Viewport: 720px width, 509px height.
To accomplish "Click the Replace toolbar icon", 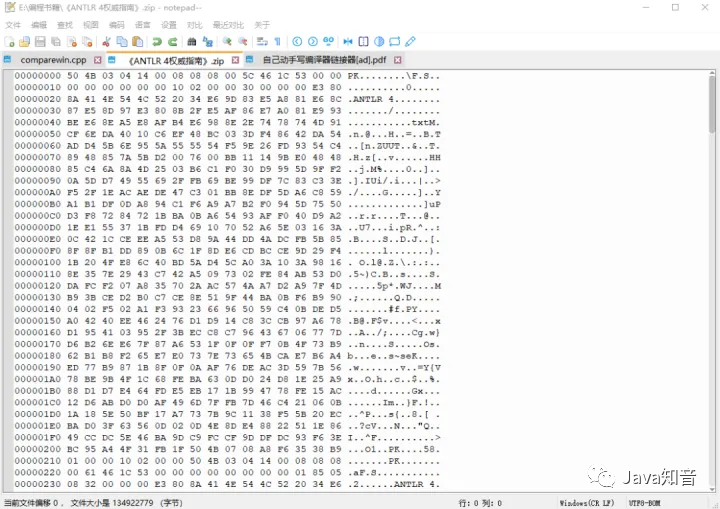I will click(x=208, y=42).
